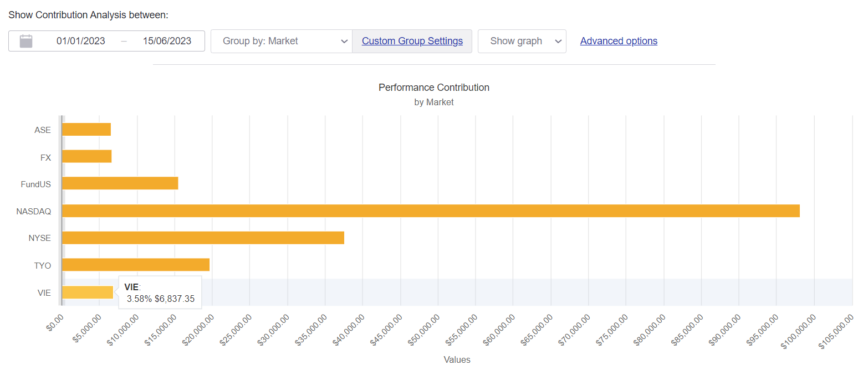Toggle the FX market bar
Image resolution: width=868 pixels, height=370 pixels.
[86, 157]
